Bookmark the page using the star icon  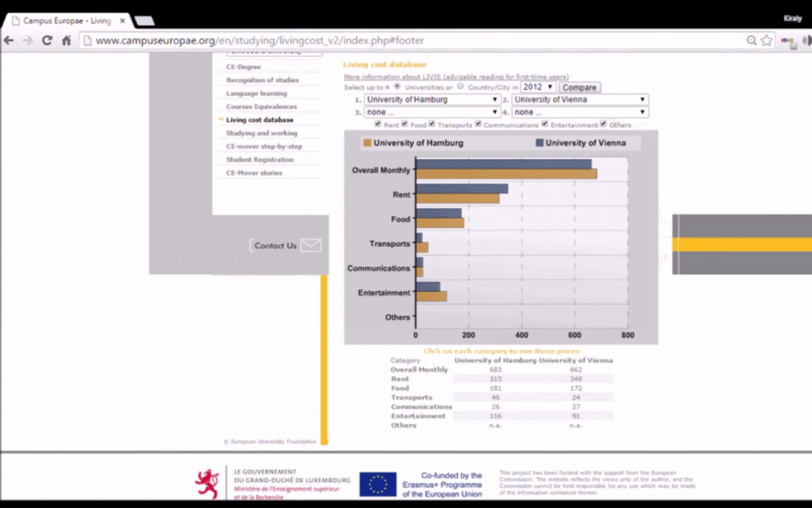(767, 40)
